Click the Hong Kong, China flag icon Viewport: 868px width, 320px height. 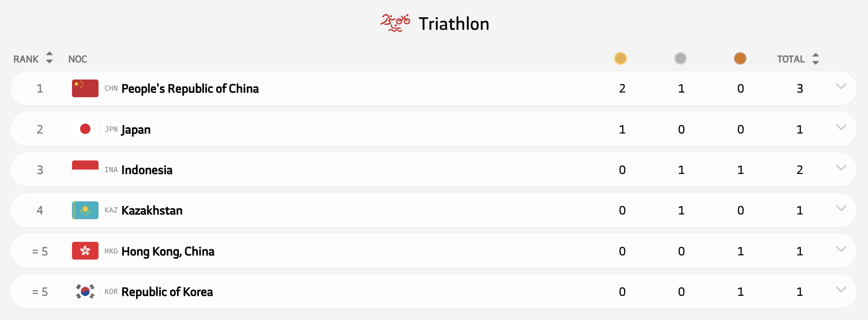click(85, 251)
